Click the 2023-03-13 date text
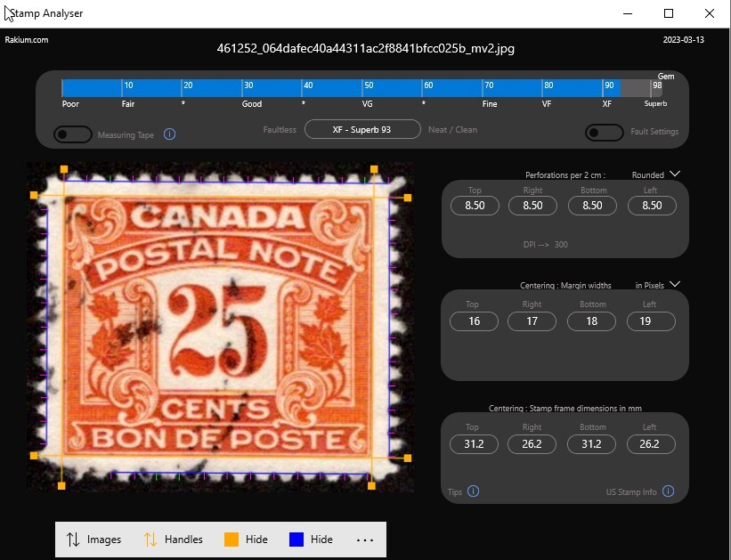 tap(684, 40)
